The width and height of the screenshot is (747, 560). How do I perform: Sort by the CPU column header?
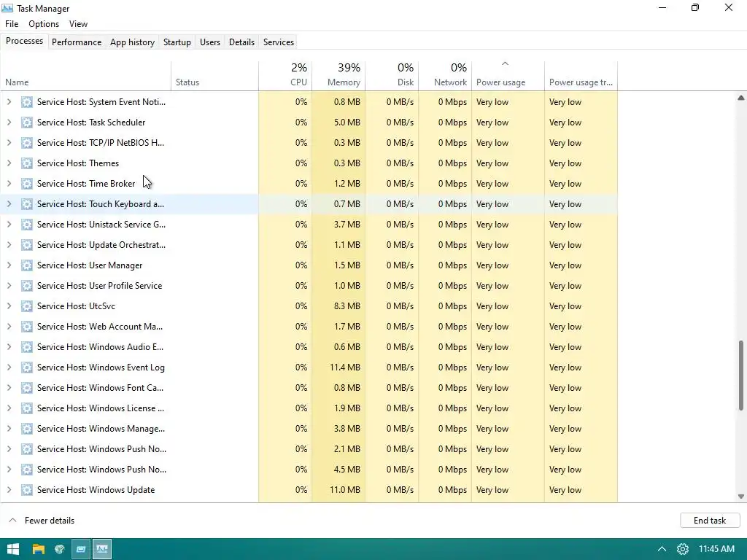pyautogui.click(x=285, y=76)
